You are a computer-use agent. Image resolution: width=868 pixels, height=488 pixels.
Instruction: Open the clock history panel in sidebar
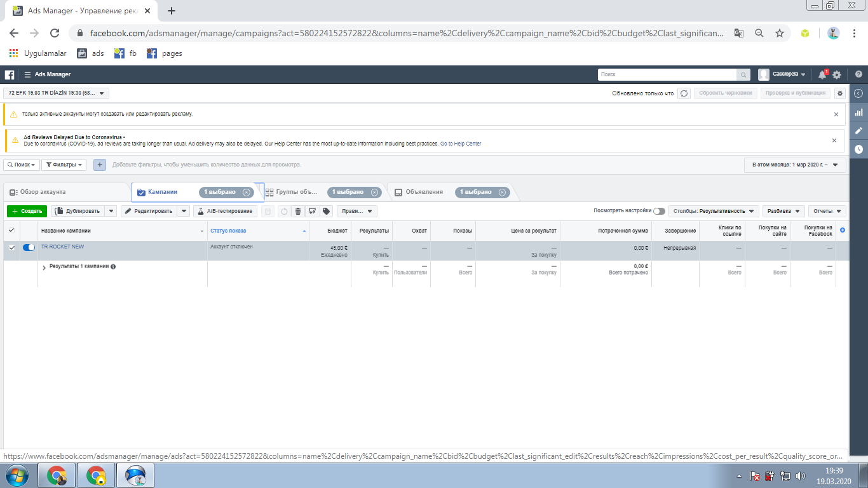point(858,149)
